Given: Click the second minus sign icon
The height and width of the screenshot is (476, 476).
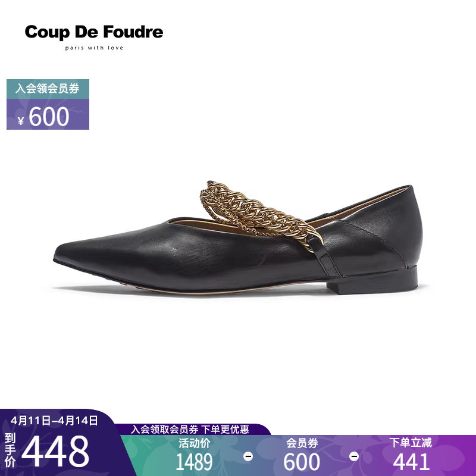Looking at the screenshot, I should [x=354, y=456].
